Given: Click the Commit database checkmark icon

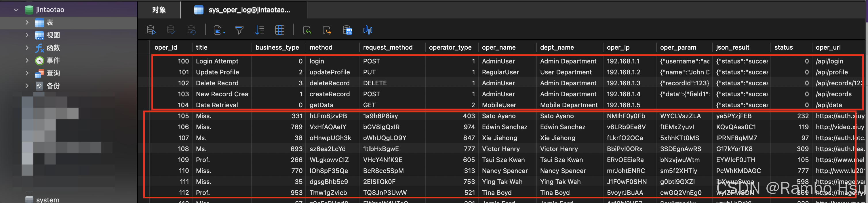Looking at the screenshot, I should 171,30.
